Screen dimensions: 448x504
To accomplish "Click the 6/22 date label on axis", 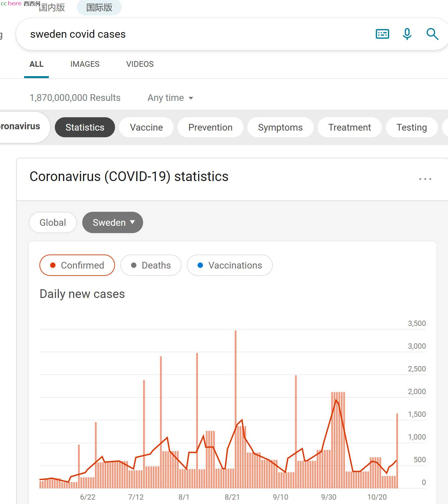I will (88, 497).
